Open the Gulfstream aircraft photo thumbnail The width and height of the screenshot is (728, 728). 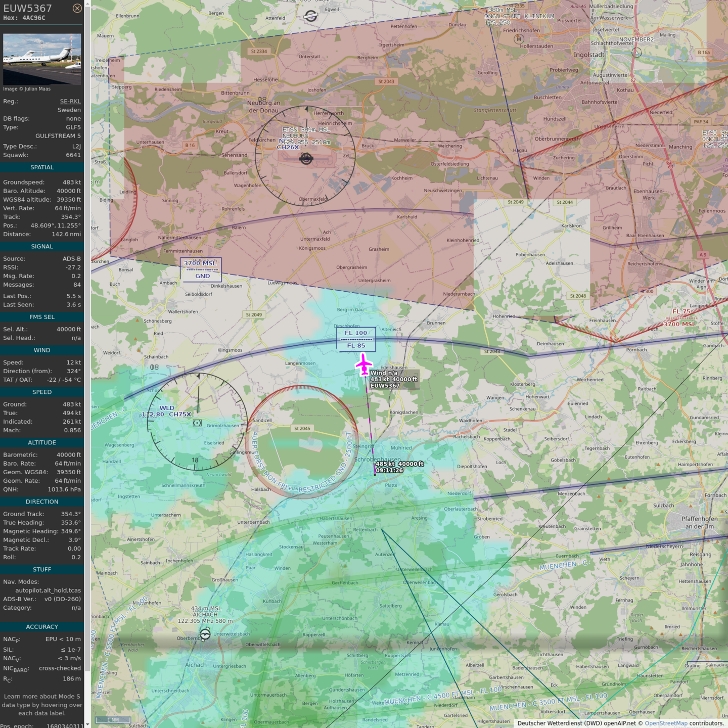coord(42,59)
